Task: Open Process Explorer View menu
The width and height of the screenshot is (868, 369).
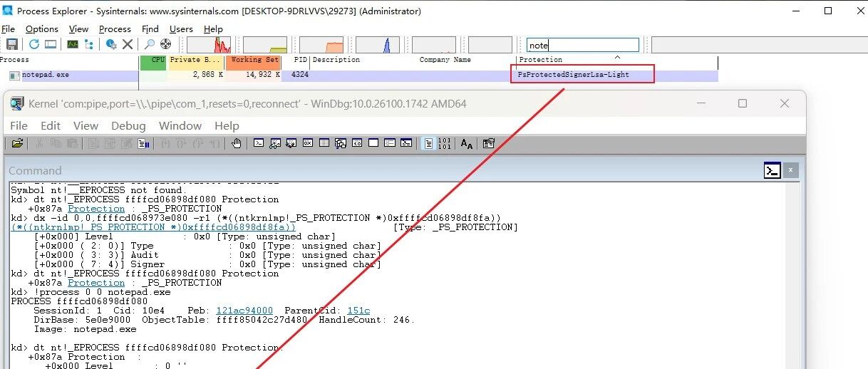Action: coord(78,29)
